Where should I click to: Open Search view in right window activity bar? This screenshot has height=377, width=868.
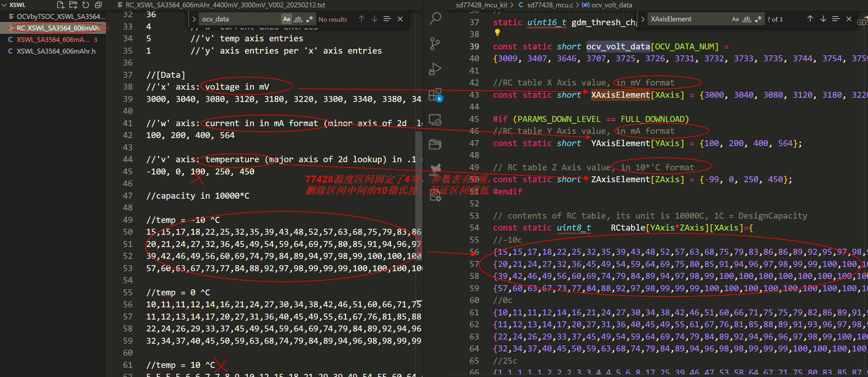click(x=435, y=19)
